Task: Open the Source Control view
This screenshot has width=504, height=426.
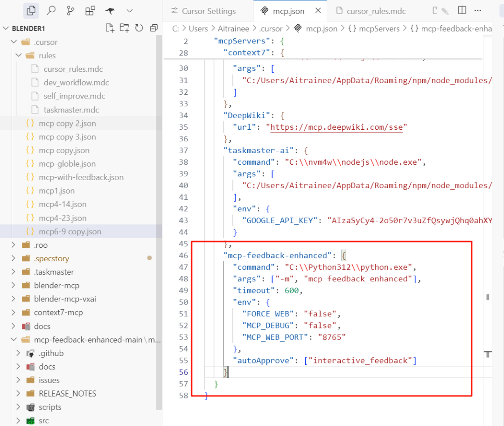Action: point(71,10)
